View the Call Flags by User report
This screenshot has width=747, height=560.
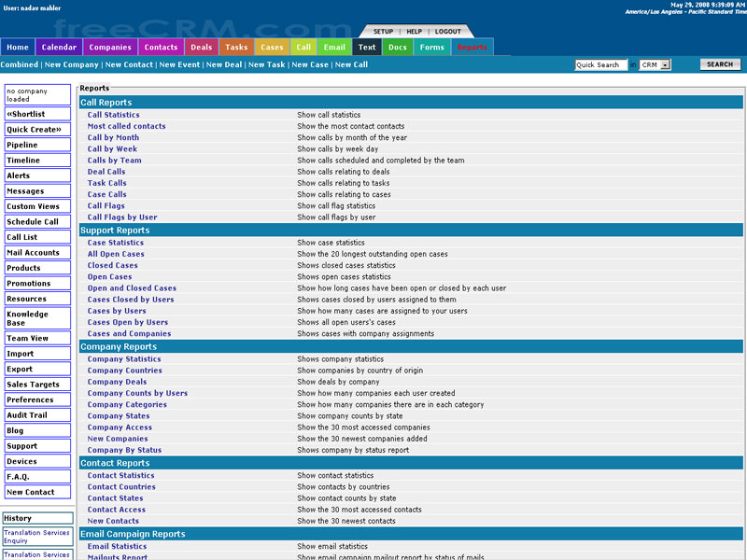coord(122,217)
